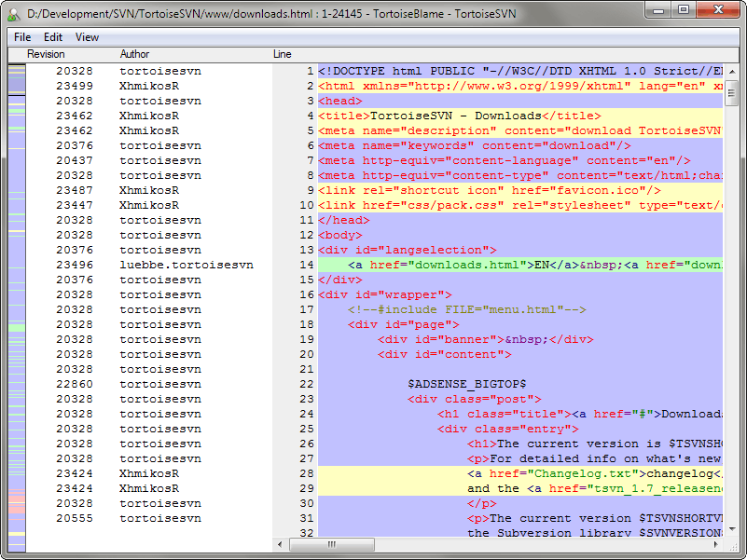Open the Edit menu

pos(53,37)
